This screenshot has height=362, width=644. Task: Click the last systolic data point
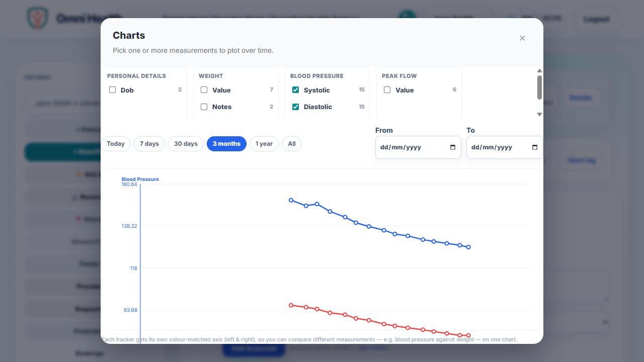click(468, 247)
